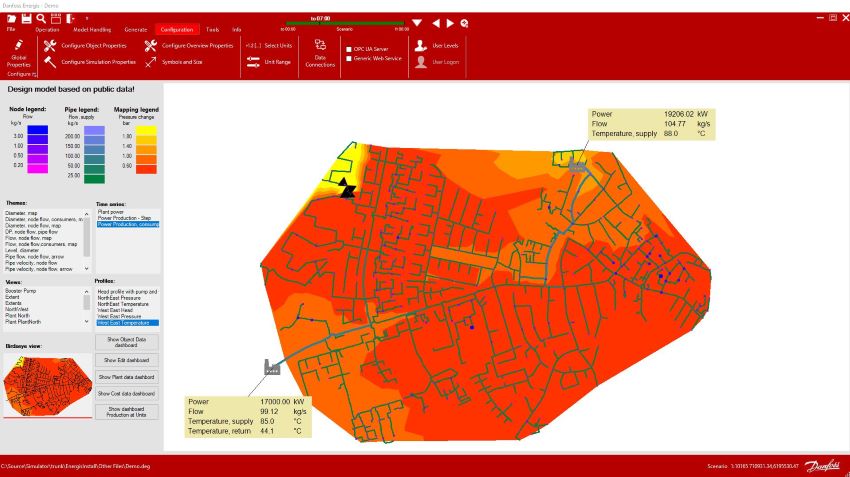Click down arrow in Views list
This screenshot has height=477, width=850.
coord(86,321)
